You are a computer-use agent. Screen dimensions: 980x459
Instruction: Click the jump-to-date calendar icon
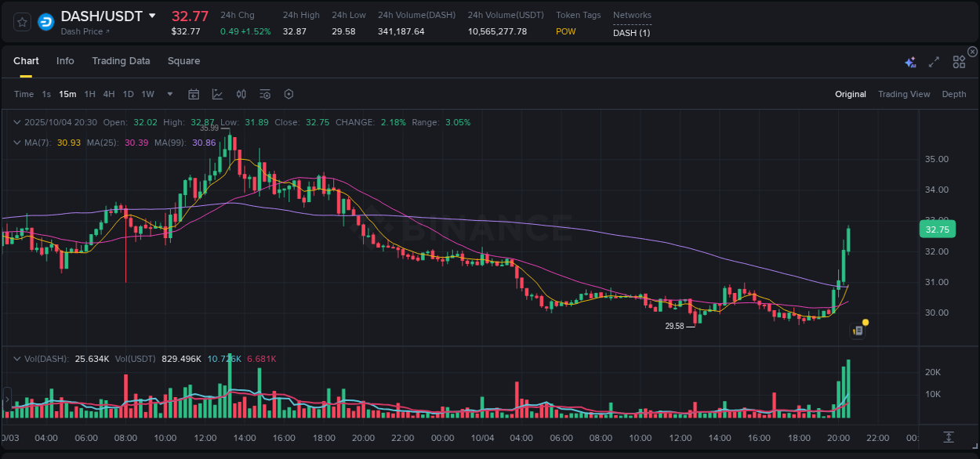point(194,93)
